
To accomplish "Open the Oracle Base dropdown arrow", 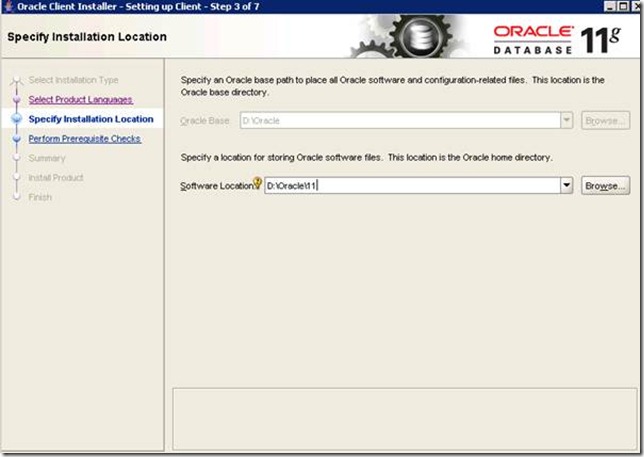I will pyautogui.click(x=566, y=120).
